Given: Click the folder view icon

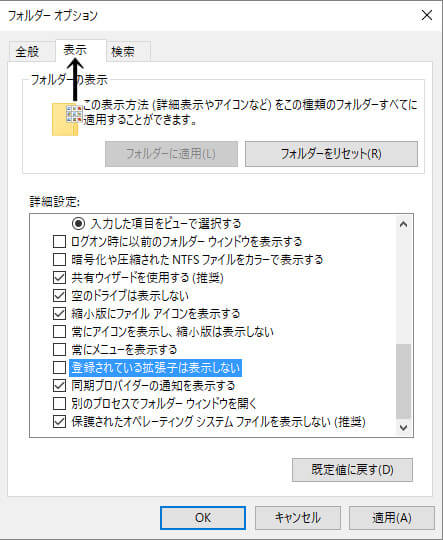Looking at the screenshot, I should (67, 119).
